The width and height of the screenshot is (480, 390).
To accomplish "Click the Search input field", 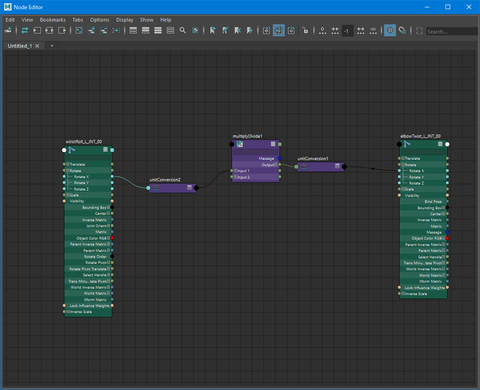I will point(452,31).
